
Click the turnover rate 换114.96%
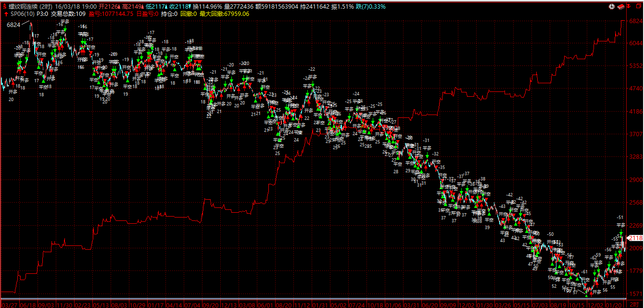coord(207,7)
